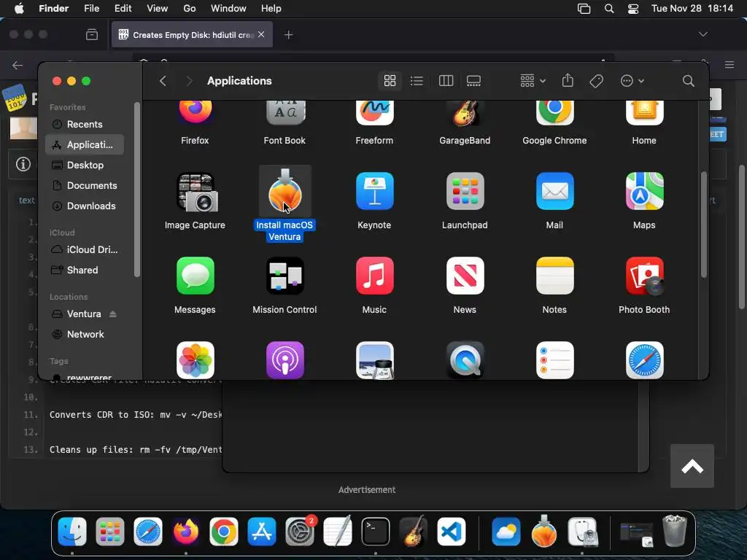The height and width of the screenshot is (560, 747).
Task: Open iCloud Drive in Finder sidebar
Action: (x=85, y=249)
